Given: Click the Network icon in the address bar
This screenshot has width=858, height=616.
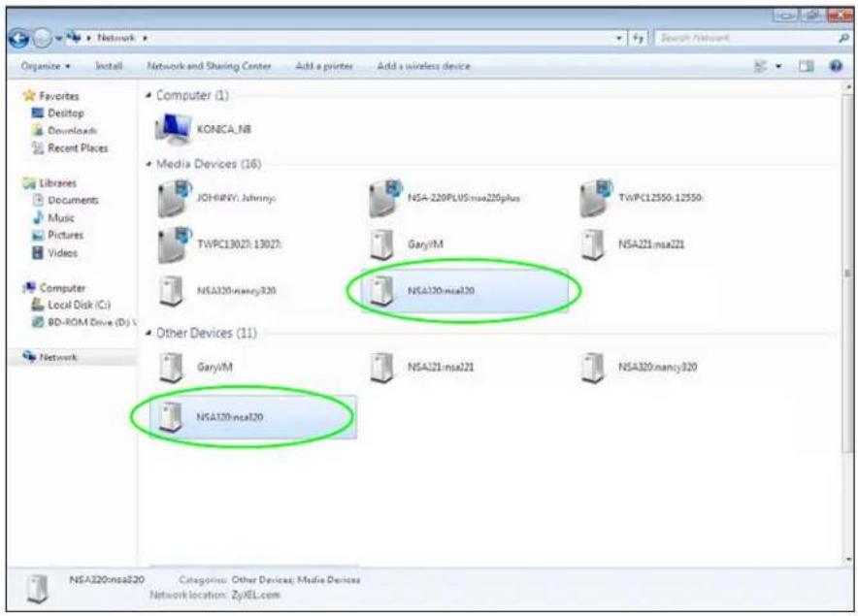Looking at the screenshot, I should click(74, 38).
